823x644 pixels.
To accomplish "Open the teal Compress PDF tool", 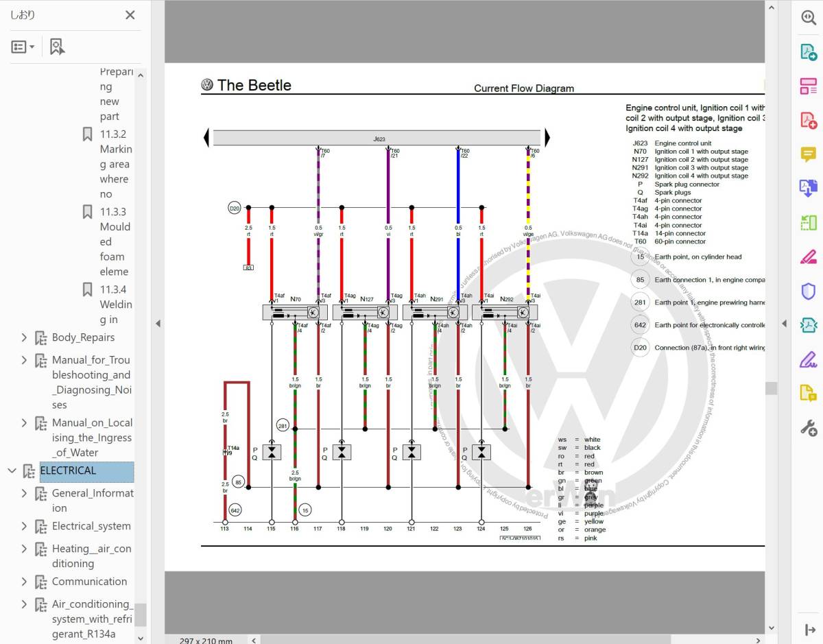I will click(x=809, y=325).
